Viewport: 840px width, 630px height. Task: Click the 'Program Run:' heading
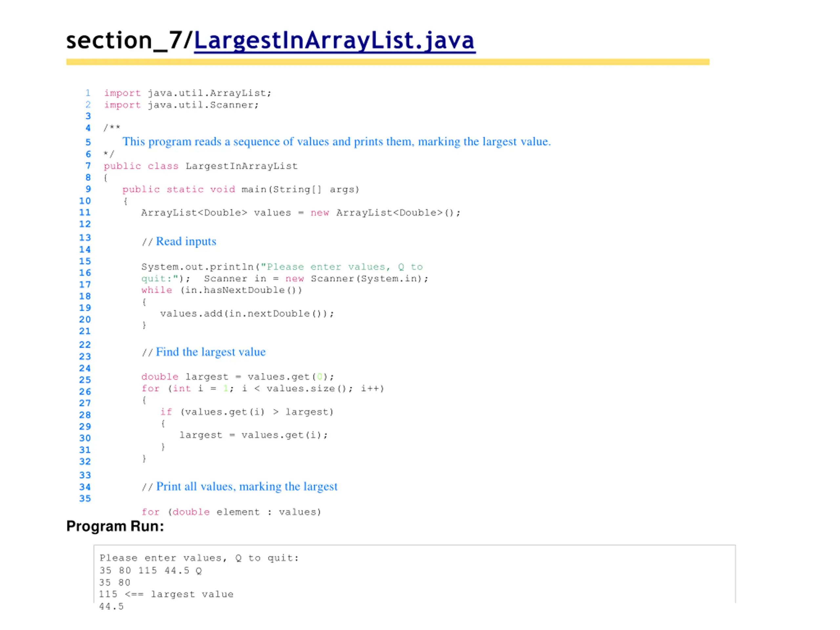[x=115, y=526]
